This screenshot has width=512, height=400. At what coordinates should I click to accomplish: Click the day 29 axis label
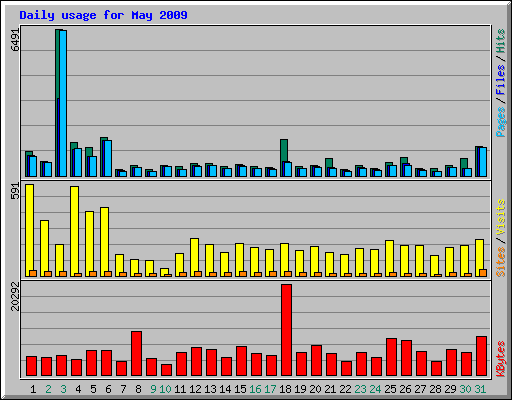450,389
